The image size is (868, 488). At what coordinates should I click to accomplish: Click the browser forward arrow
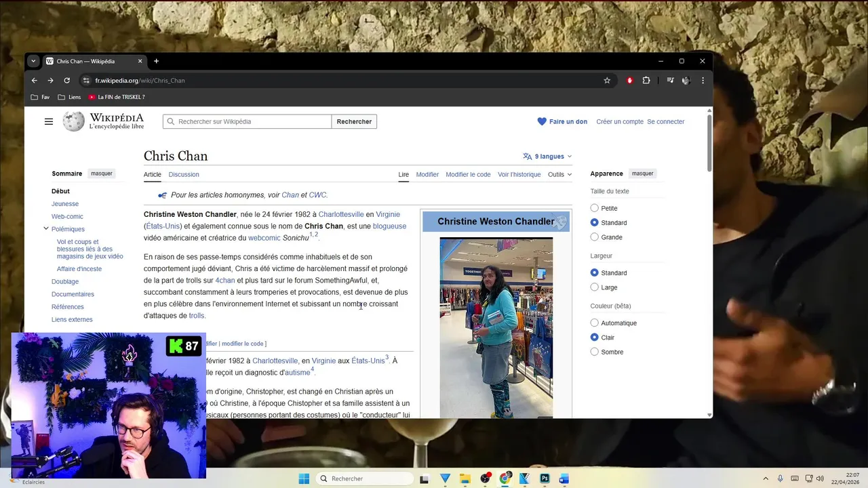50,80
